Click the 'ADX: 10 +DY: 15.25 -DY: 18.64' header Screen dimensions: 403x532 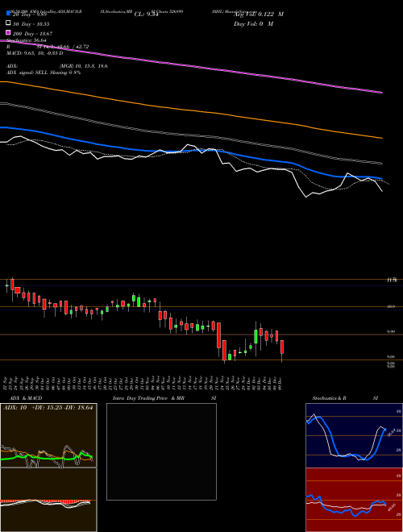click(x=48, y=408)
